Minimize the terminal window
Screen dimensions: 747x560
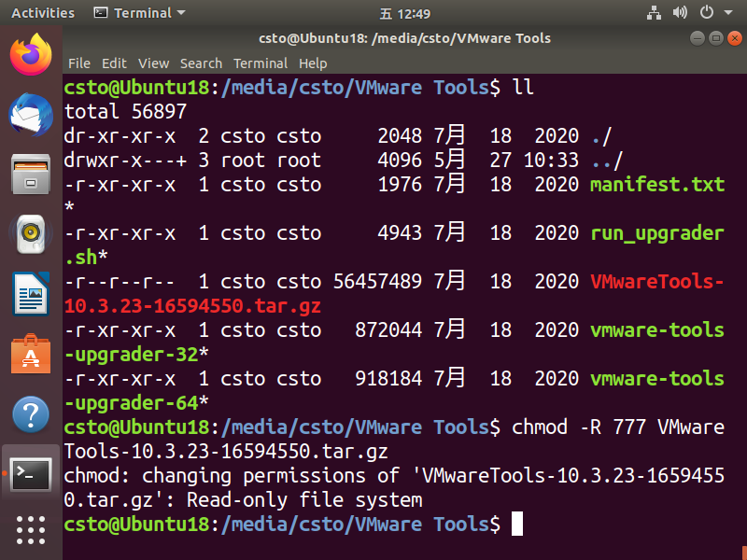697,38
